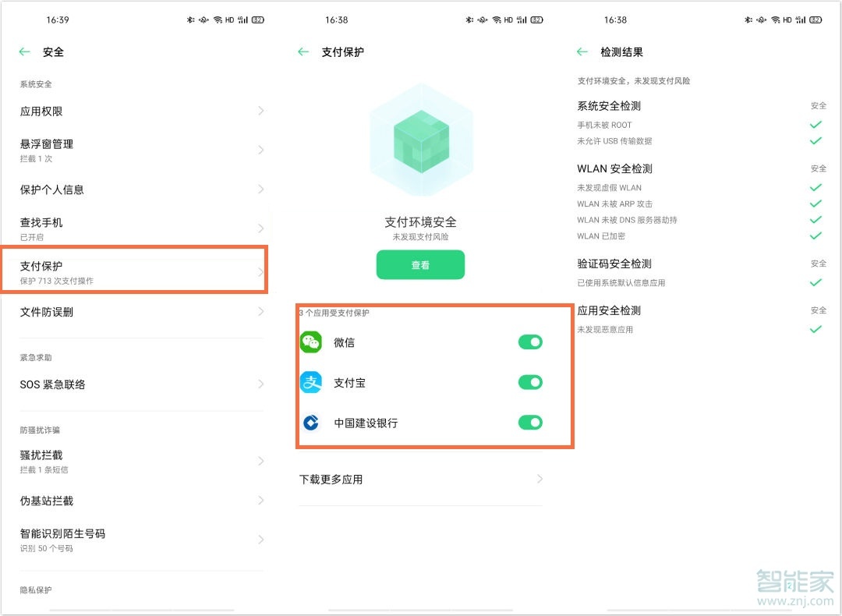842x616 pixels.
Task: Expand the 应用权限 settings entry
Action: coord(263,111)
